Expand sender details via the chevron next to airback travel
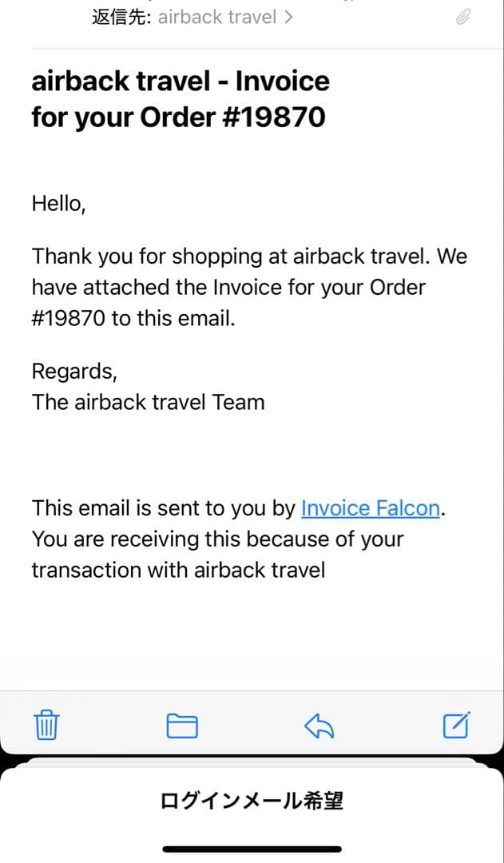The image size is (504, 863). click(x=288, y=16)
